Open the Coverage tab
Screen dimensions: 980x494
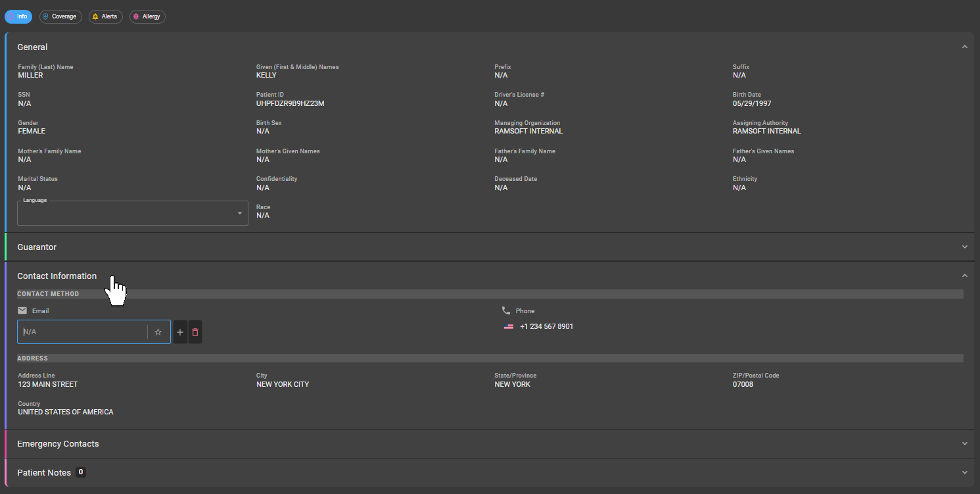tap(60, 16)
